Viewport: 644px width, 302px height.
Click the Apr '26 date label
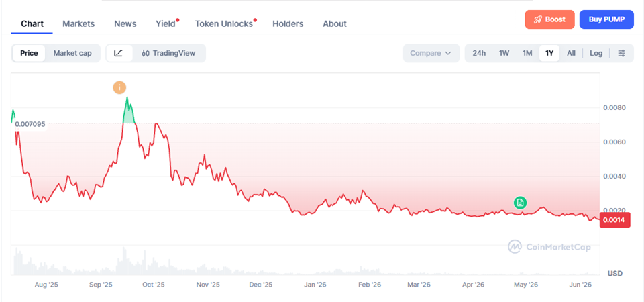point(473,285)
